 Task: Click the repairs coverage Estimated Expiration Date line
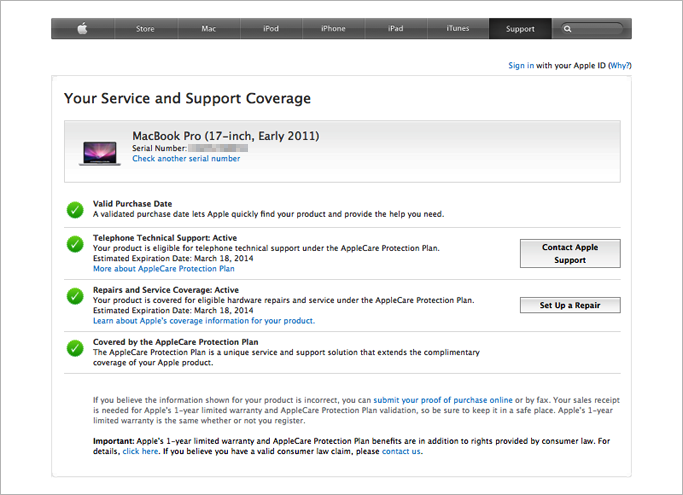[173, 310]
